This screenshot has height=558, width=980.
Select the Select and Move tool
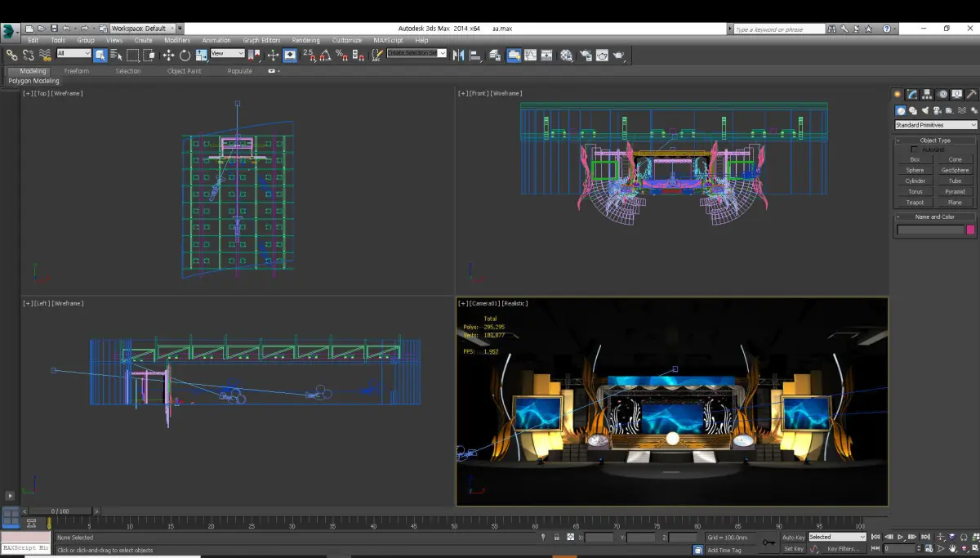[168, 56]
